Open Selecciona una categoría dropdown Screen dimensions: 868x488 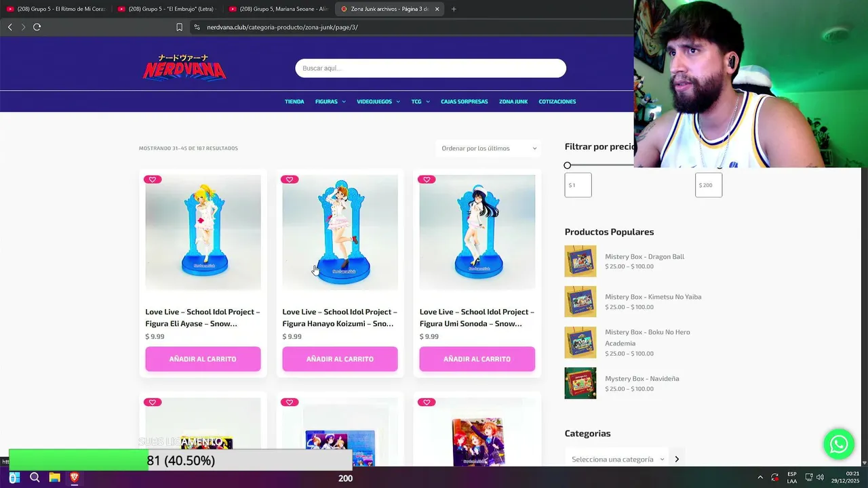point(617,459)
